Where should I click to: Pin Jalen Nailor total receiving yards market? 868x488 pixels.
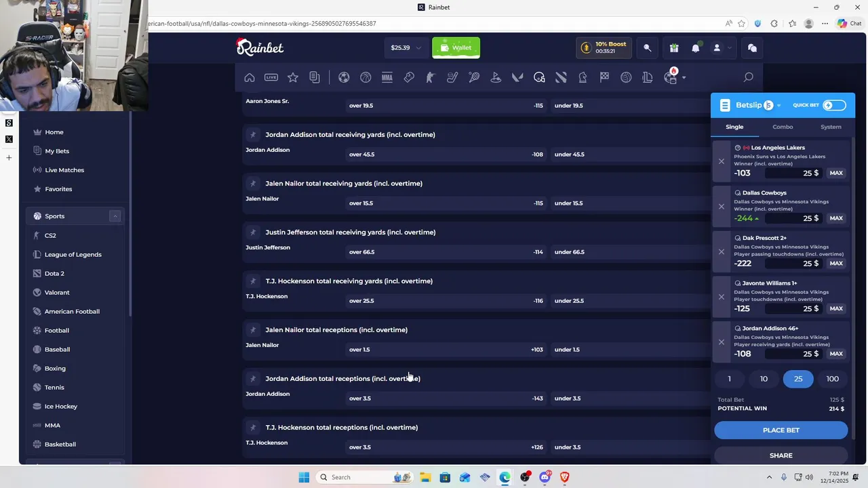(x=252, y=183)
